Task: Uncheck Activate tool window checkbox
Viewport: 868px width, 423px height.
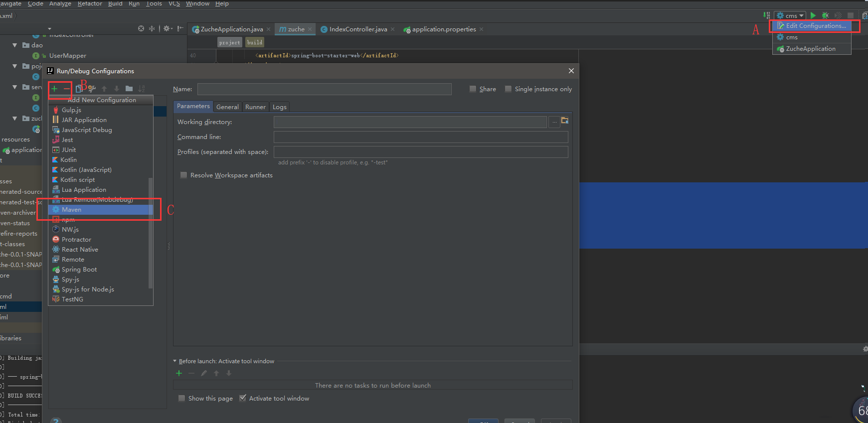Action: click(243, 398)
